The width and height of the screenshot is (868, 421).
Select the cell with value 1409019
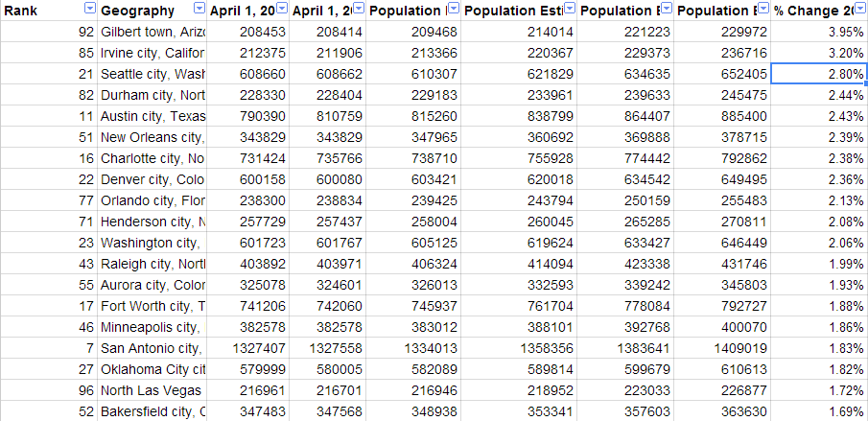pos(722,348)
